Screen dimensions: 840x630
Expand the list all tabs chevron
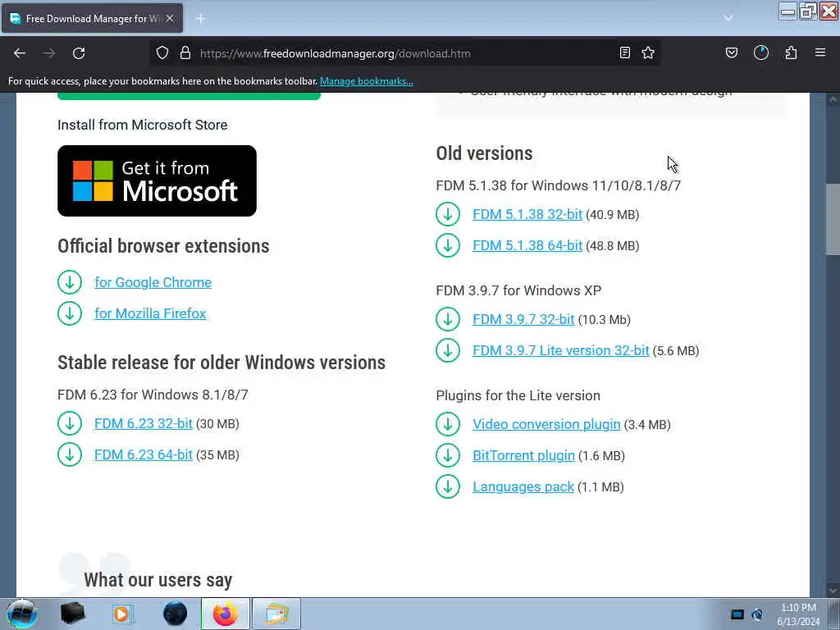[728, 18]
